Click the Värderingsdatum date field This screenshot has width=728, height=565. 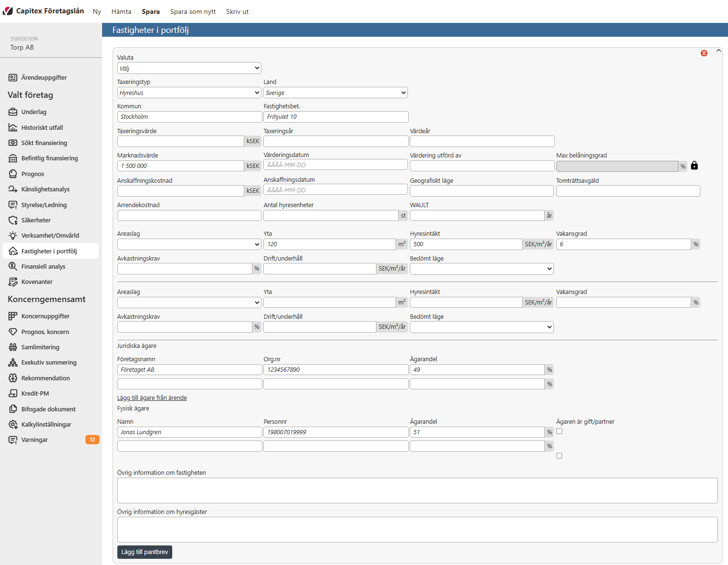point(335,165)
